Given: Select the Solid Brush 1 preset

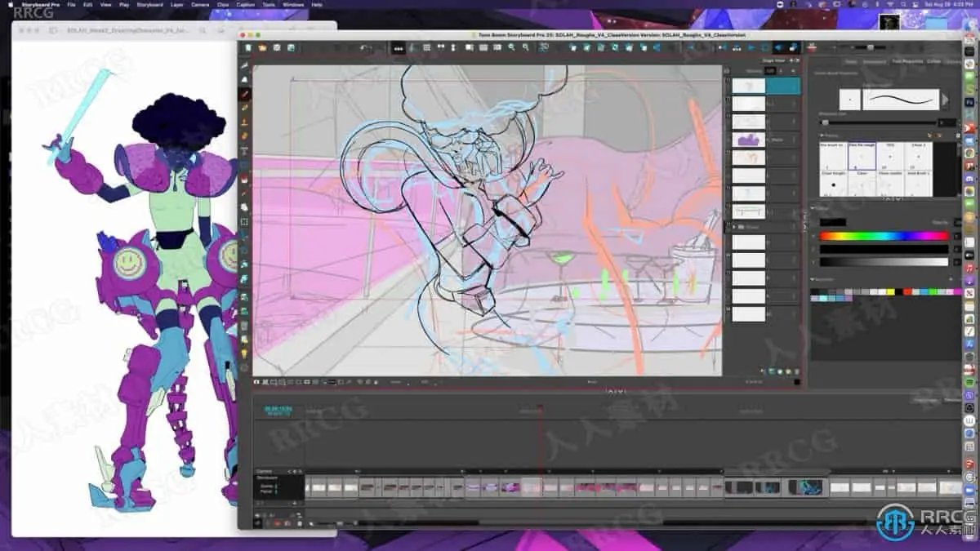Looking at the screenshot, I should [x=919, y=184].
